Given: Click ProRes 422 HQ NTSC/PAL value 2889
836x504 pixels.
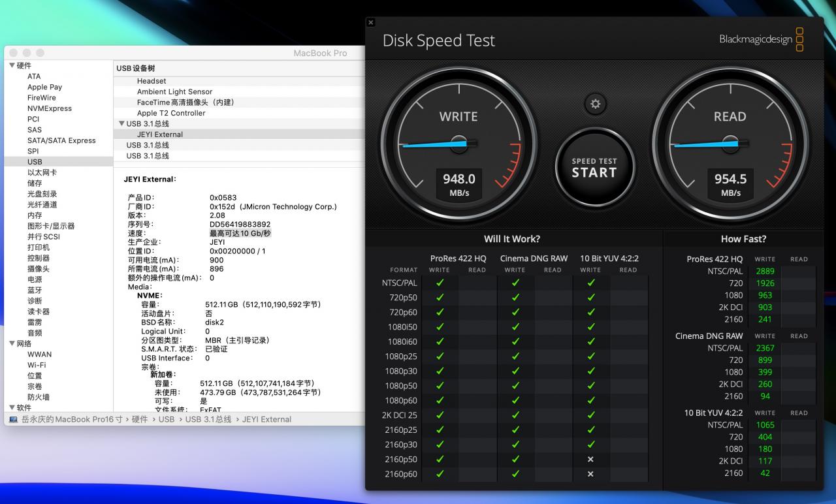Looking at the screenshot, I should point(765,271).
